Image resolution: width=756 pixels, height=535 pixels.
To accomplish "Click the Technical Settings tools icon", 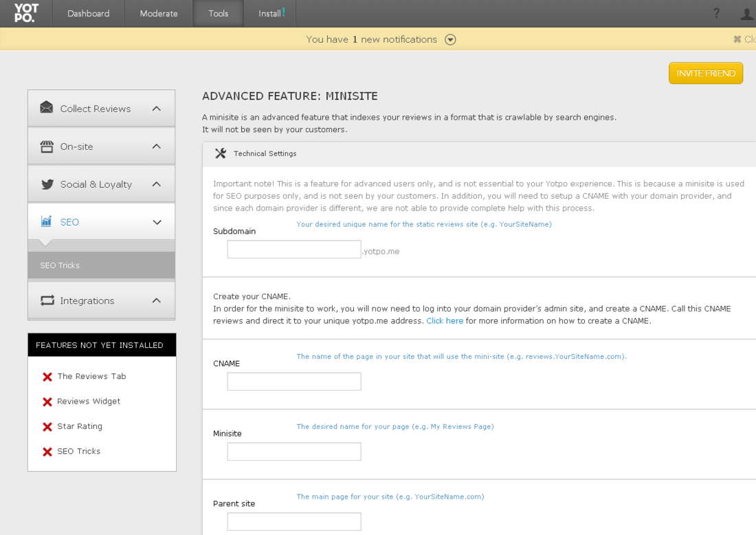I will (x=221, y=153).
